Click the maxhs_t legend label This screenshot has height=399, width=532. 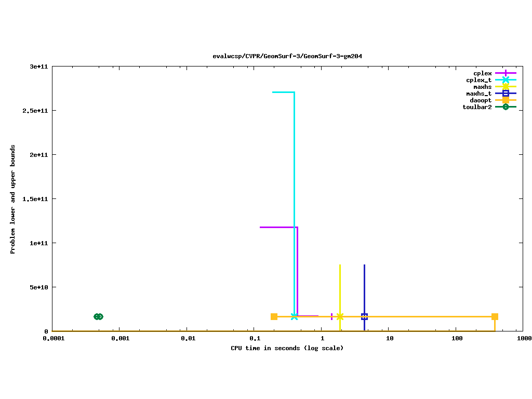pyautogui.click(x=478, y=94)
